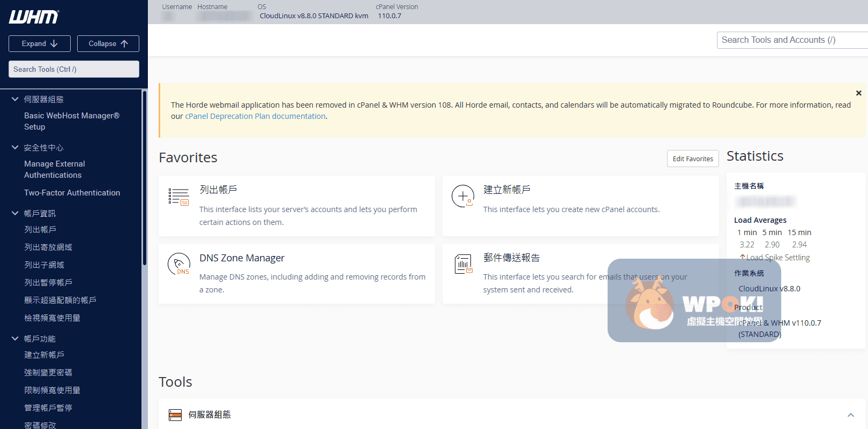The width and height of the screenshot is (868, 429).
Task: Open 強制變更密碼 in the sidebar
Action: [x=48, y=372]
